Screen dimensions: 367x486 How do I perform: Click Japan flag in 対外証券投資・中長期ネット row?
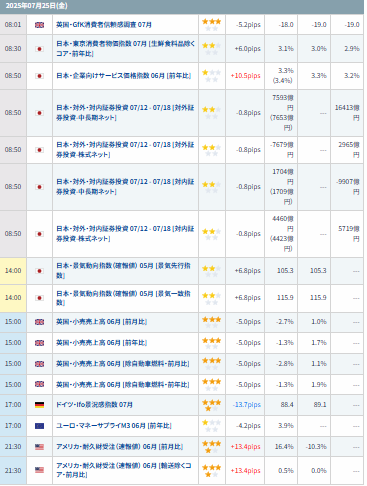pyautogui.click(x=39, y=113)
